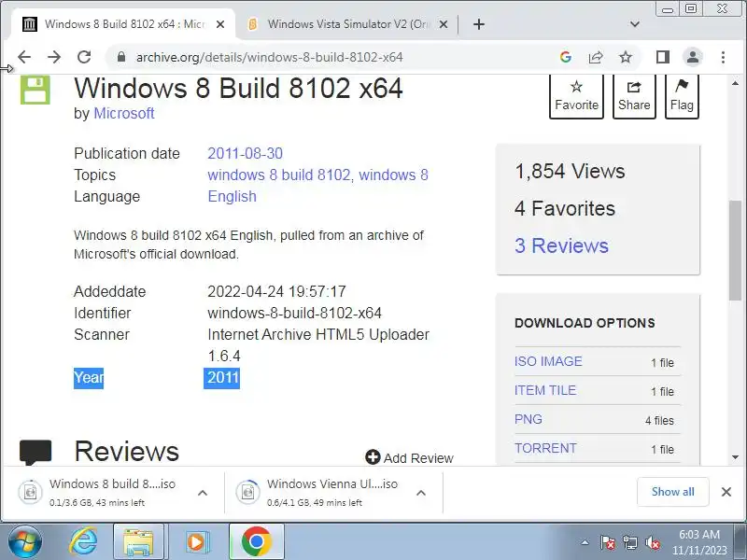Click the 4 Favorites text
747x560 pixels.
pyautogui.click(x=565, y=208)
